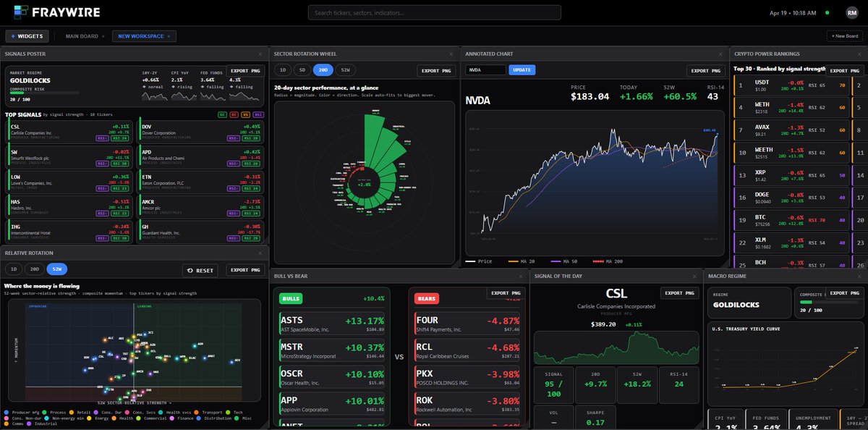Update the annotated chart ticker

[x=522, y=70]
